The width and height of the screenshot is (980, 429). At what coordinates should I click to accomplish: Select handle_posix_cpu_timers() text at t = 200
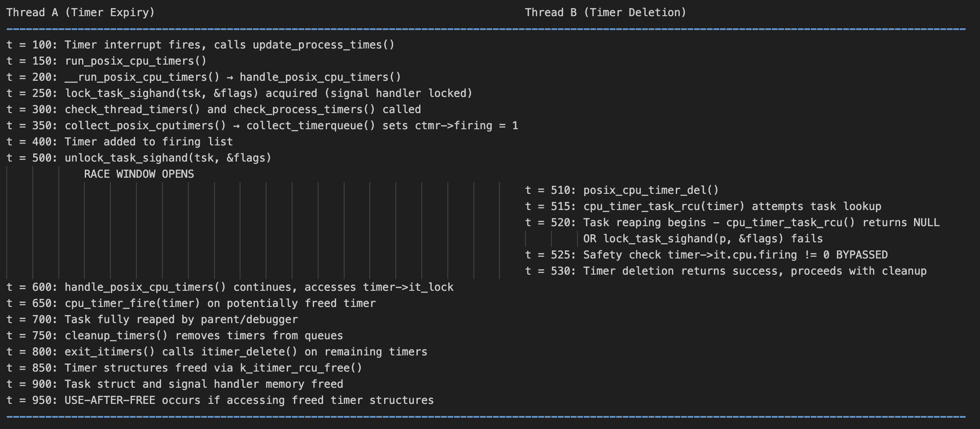point(320,77)
